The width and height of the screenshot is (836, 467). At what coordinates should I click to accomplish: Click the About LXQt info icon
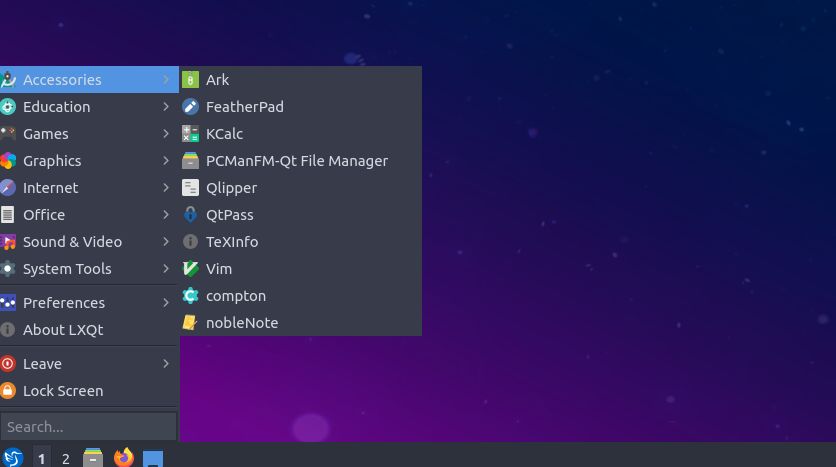pos(8,329)
